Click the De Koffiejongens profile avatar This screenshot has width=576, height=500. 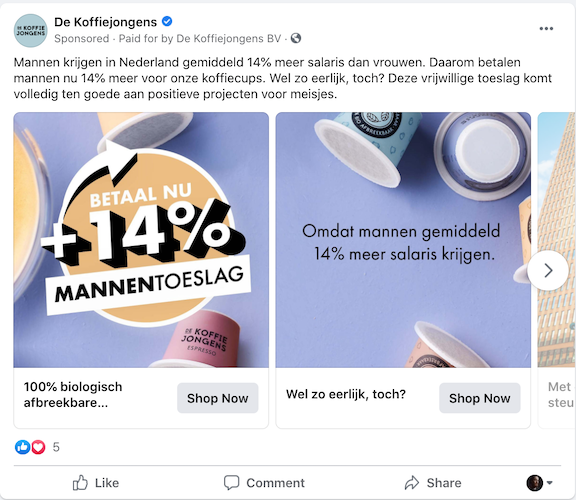pyautogui.click(x=31, y=31)
